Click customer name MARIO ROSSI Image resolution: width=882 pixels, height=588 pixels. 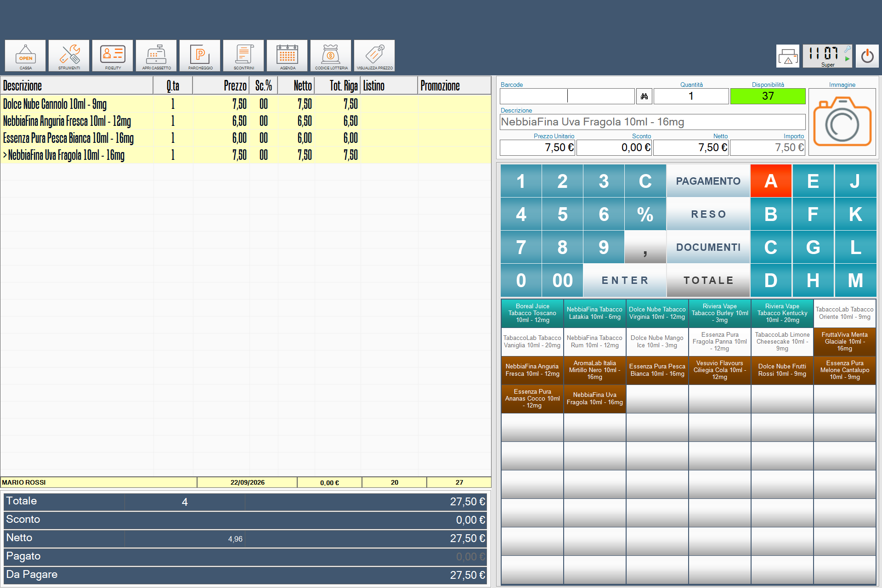[24, 482]
